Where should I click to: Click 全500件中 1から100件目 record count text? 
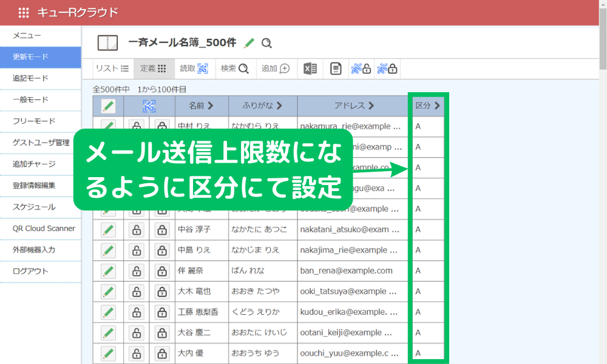(x=140, y=89)
